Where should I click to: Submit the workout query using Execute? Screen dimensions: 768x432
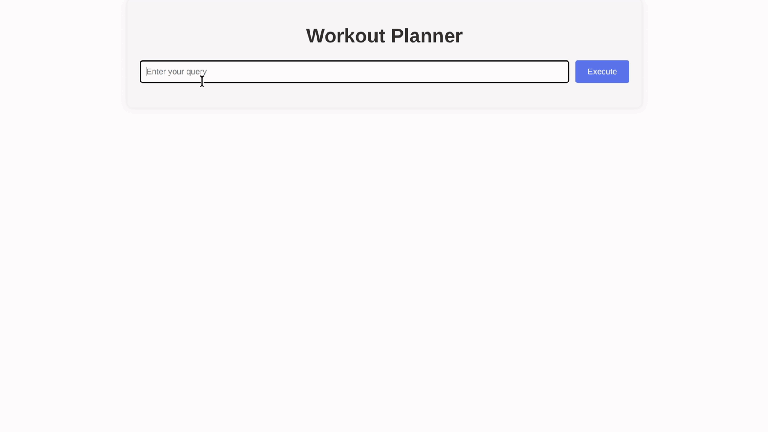click(601, 72)
